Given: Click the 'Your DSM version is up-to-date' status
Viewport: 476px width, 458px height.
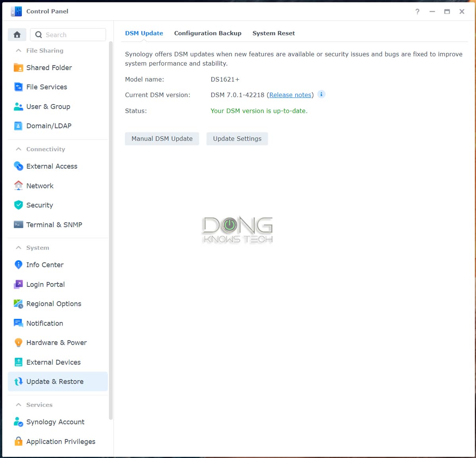Looking at the screenshot, I should (x=259, y=111).
